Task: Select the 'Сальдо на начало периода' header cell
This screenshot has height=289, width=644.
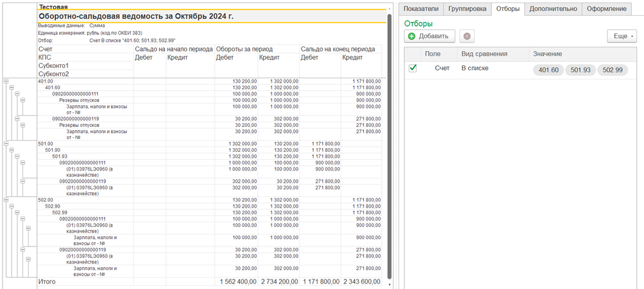Action: pos(174,49)
